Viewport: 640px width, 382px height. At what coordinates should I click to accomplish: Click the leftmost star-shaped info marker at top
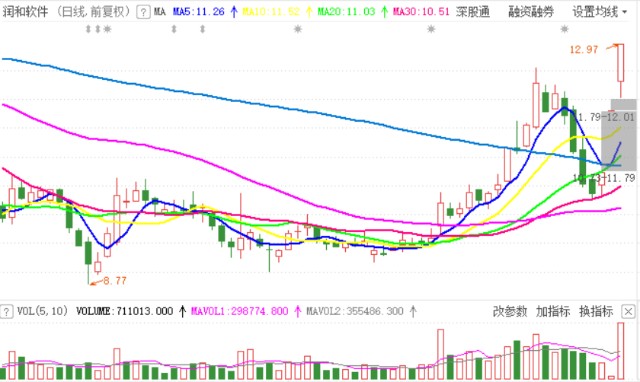pos(107,29)
